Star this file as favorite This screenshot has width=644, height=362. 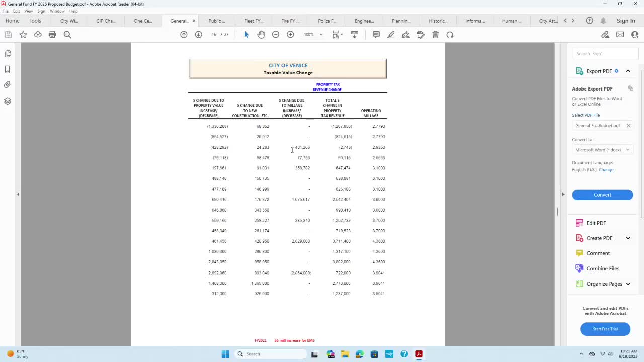point(23,34)
